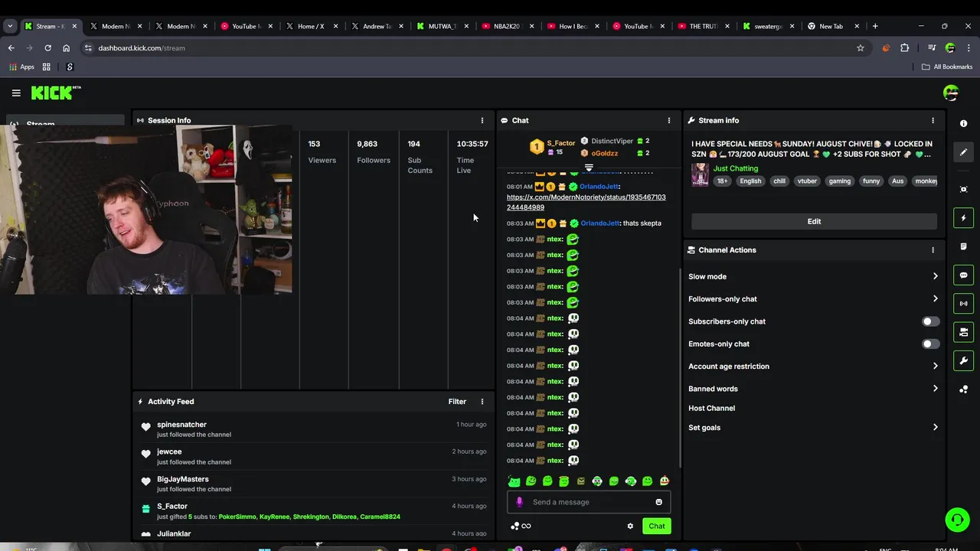Toggle Emotes-only chat switch
This screenshot has width=980, height=551.
click(x=930, y=344)
